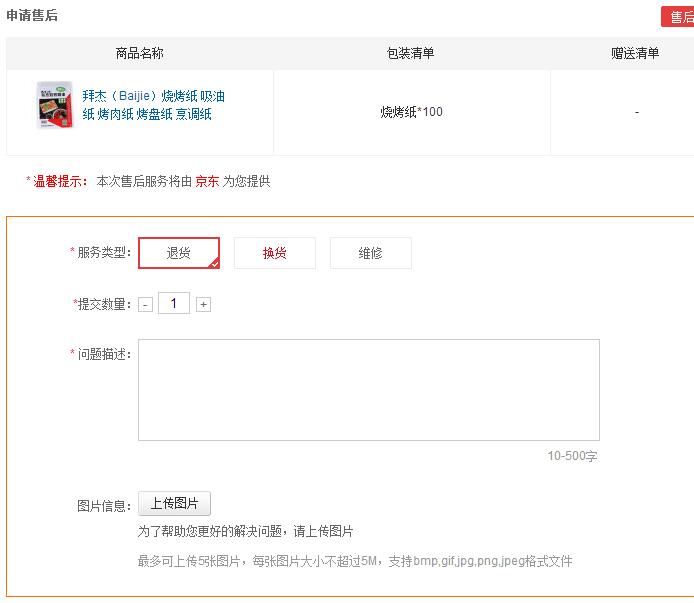This screenshot has width=694, height=603.
Task: Pick the 维修 service type option
Action: 370,253
